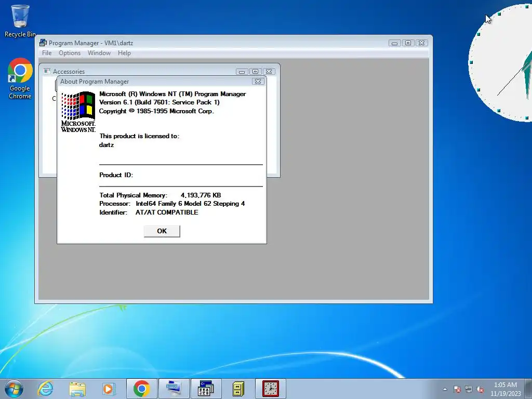Click the 'Intel64 Family 6 Model 62 Stepping 4' text
This screenshot has height=399, width=532.
pos(190,204)
